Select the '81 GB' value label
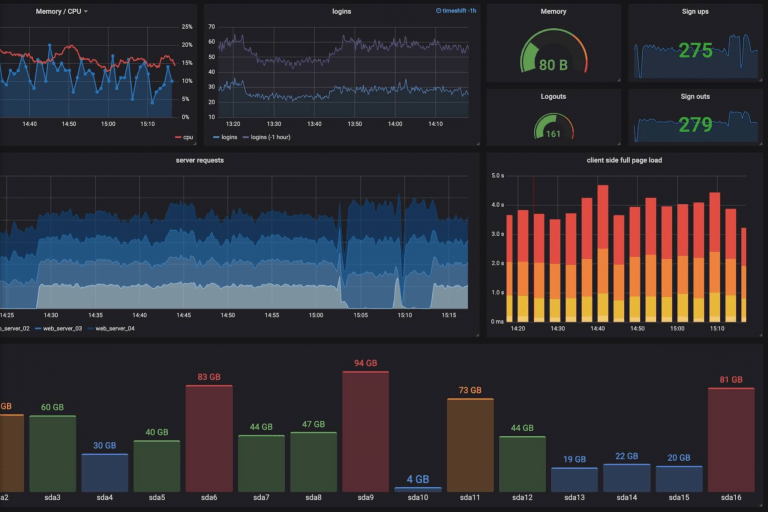 click(731, 379)
